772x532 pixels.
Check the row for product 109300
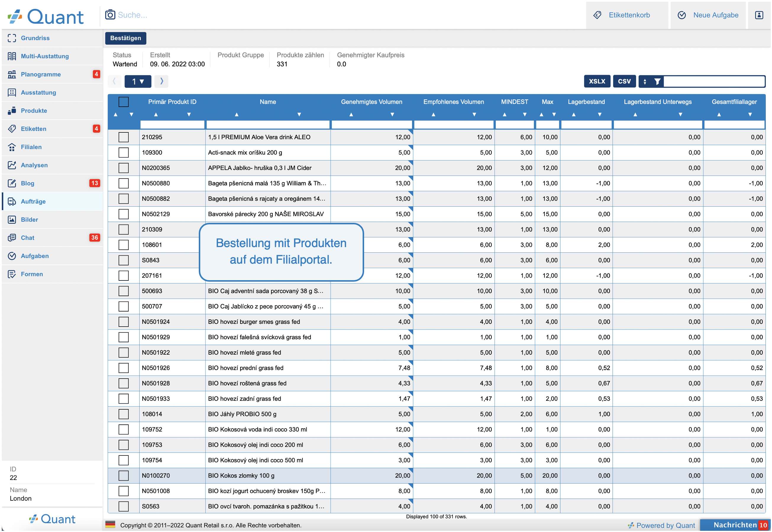pyautogui.click(x=123, y=152)
